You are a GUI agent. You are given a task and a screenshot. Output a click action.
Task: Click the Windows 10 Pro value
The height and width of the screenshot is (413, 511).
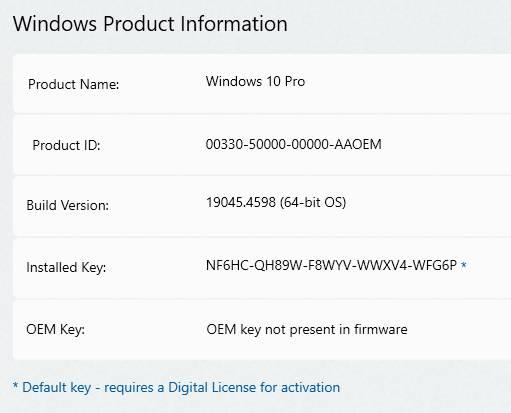point(255,81)
